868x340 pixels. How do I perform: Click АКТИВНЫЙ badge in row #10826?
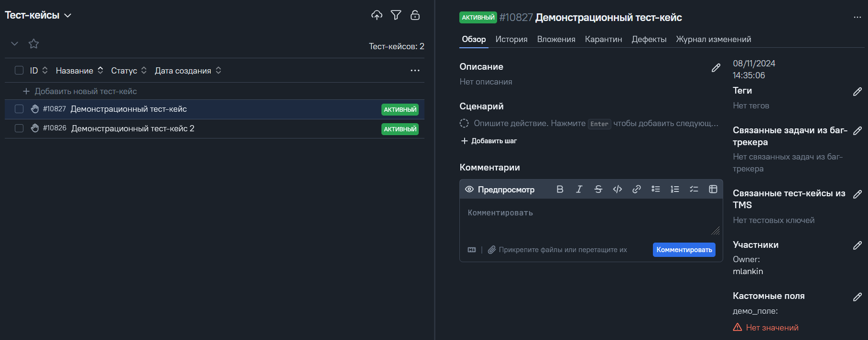[400, 129]
